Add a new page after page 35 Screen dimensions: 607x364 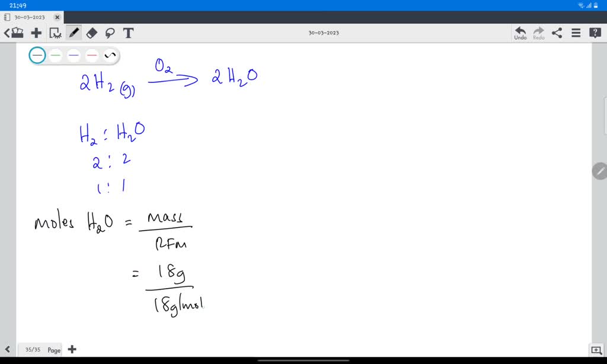point(72,349)
